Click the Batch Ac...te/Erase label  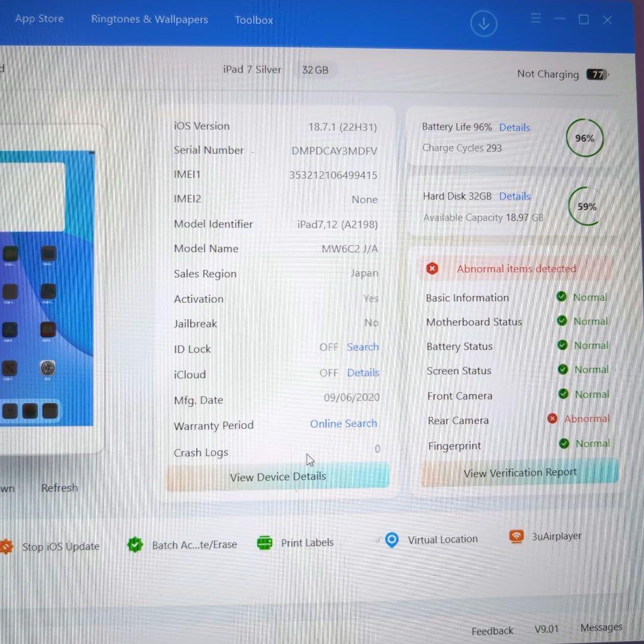[x=194, y=544]
